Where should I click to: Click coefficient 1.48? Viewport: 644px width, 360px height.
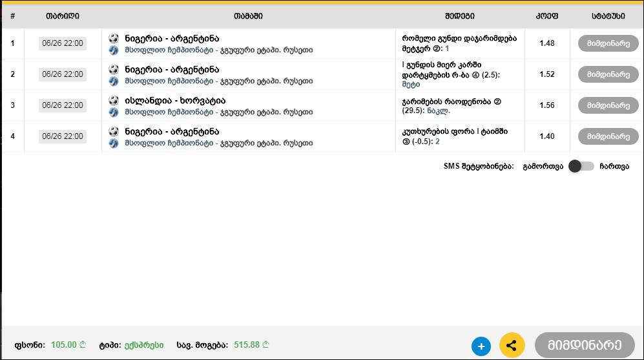click(x=547, y=43)
